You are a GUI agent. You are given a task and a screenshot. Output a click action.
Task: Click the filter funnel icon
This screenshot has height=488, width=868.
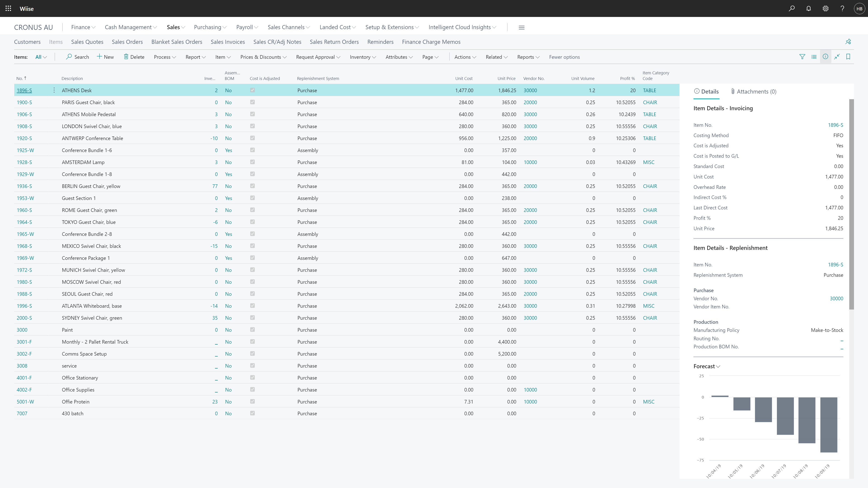coord(802,56)
